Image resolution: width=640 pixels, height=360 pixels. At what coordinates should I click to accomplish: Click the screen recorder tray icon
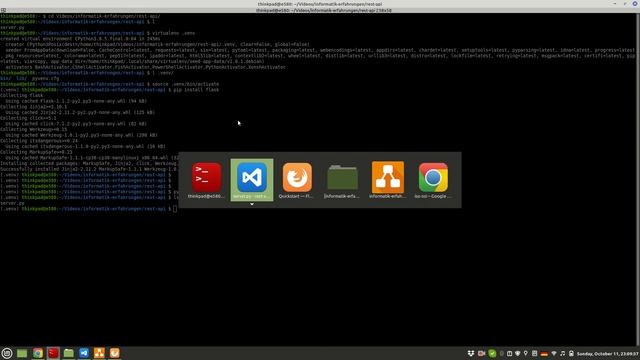[x=482, y=353]
